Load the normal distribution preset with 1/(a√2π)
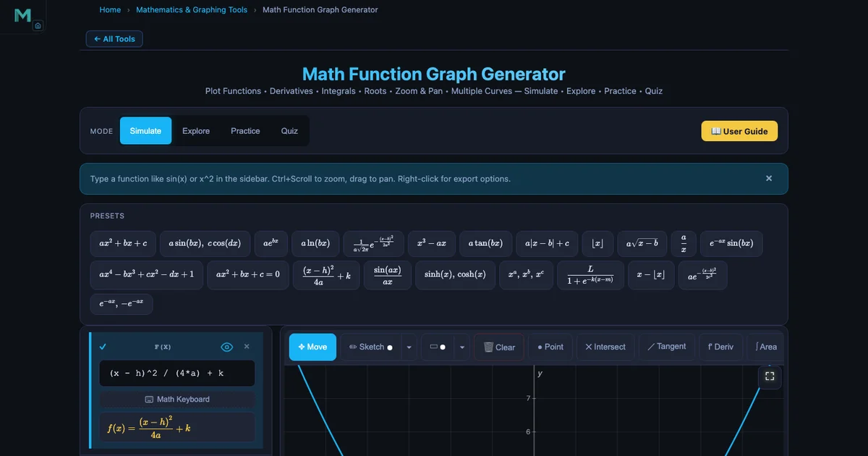The height and width of the screenshot is (456, 868). pyautogui.click(x=373, y=243)
